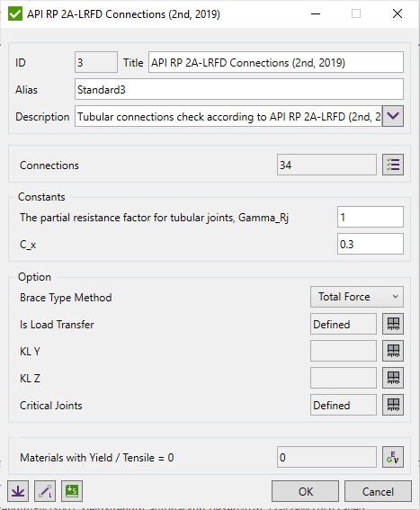Click the 'Is Load Transfer' label
The image size is (420, 510).
click(57, 325)
